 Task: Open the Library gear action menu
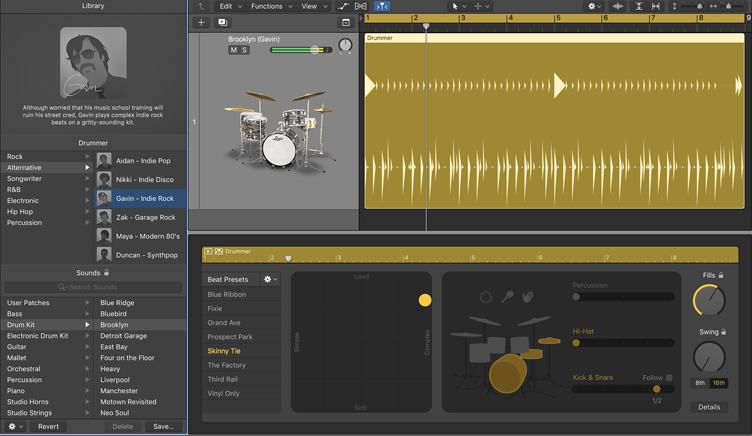tap(14, 426)
